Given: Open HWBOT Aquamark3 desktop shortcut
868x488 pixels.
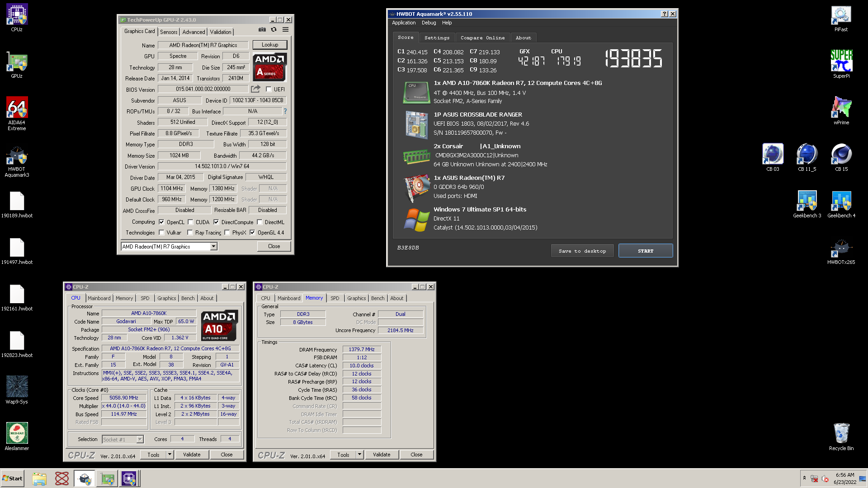Looking at the screenshot, I should [17, 160].
